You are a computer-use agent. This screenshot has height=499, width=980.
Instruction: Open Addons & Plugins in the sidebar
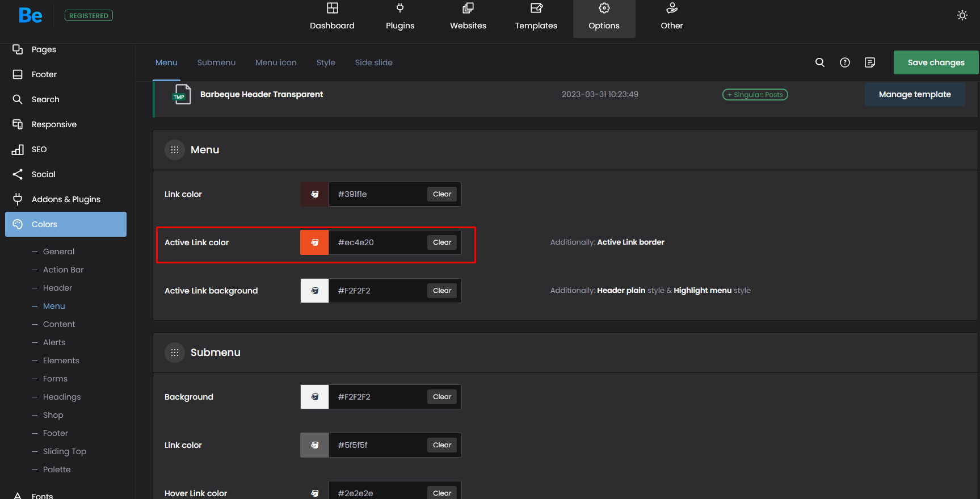tap(66, 199)
